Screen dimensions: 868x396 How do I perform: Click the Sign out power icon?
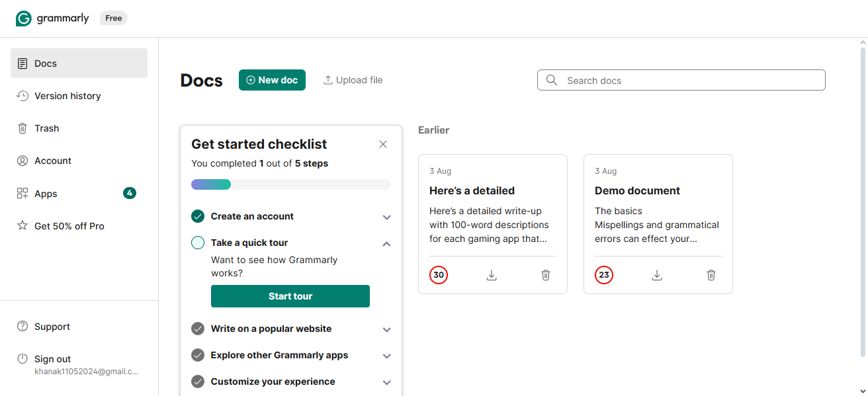click(22, 358)
